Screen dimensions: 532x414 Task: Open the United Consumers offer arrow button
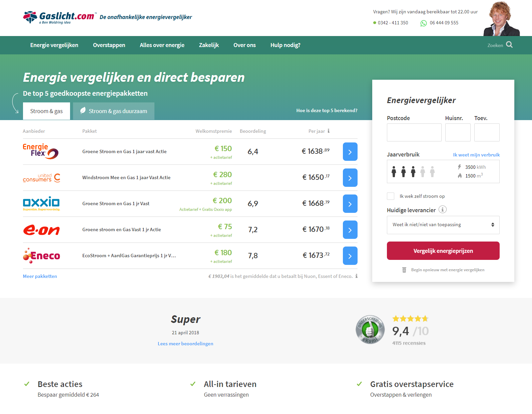tap(350, 177)
